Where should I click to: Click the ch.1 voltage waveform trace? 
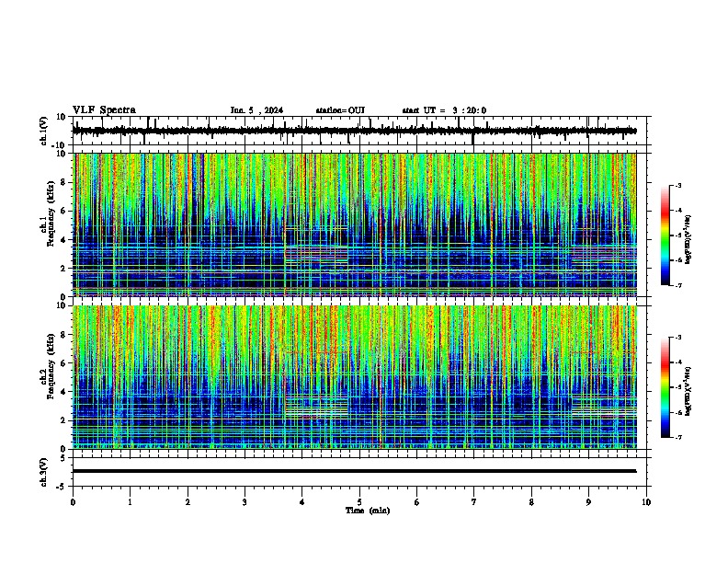(x=355, y=131)
